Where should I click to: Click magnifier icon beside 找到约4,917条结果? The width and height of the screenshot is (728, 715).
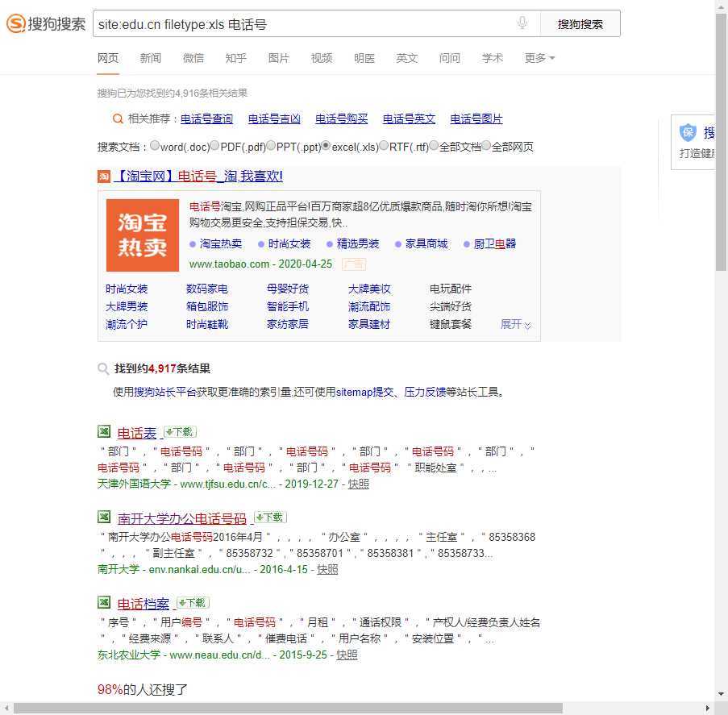pyautogui.click(x=103, y=368)
